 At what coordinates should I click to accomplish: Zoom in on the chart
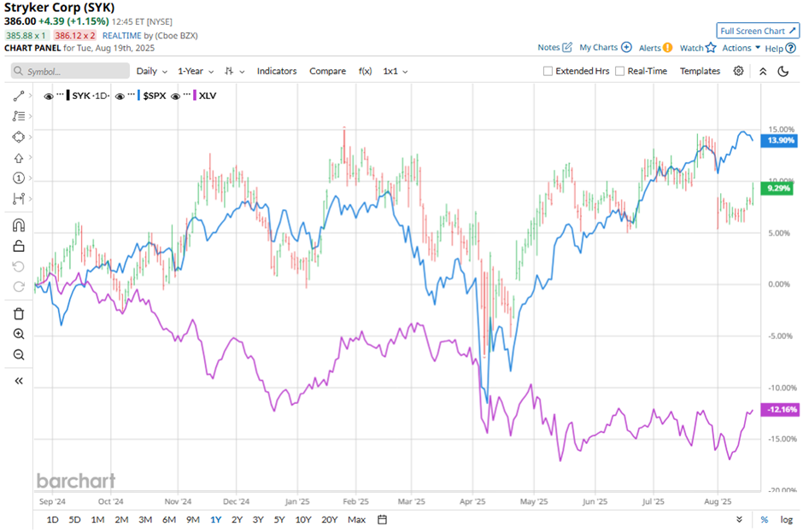click(19, 335)
